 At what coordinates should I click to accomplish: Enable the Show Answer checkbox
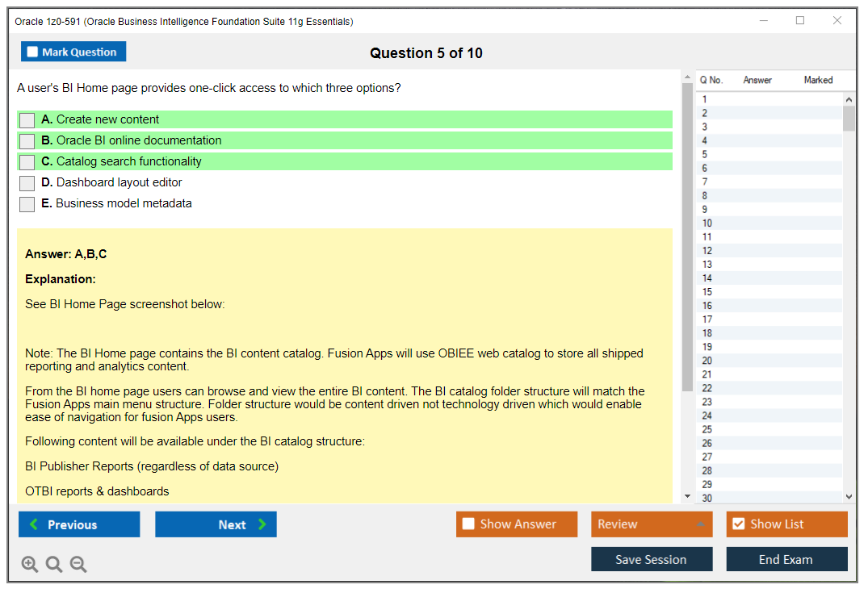468,524
